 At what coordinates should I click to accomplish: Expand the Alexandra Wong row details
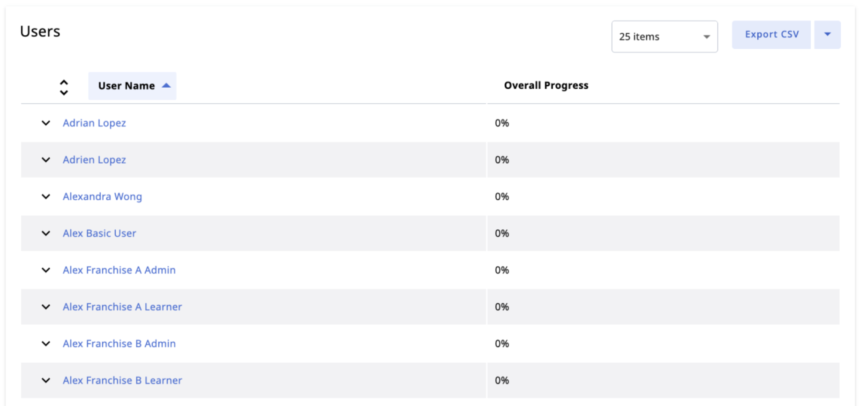click(x=46, y=196)
